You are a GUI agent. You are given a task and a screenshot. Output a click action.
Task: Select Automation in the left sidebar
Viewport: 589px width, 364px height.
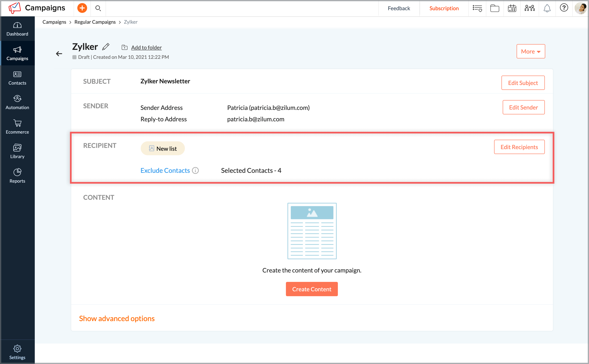coord(17,102)
